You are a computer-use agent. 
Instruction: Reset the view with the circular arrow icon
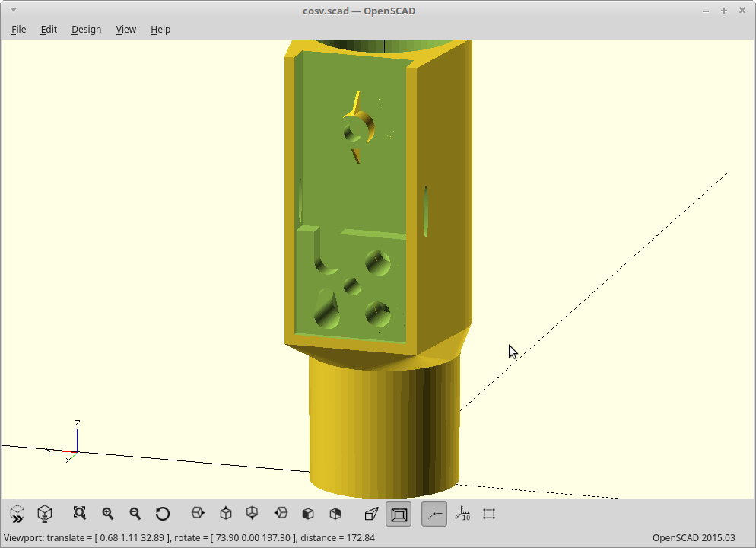click(x=163, y=514)
